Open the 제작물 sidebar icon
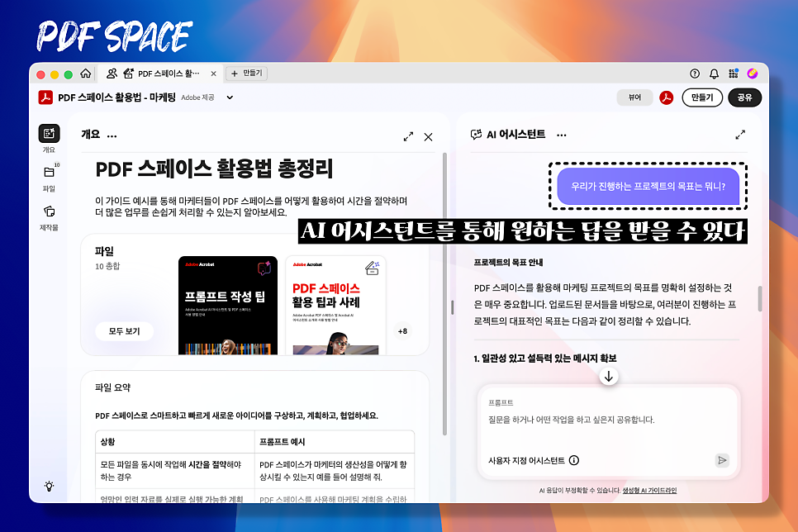Viewport: 798px width, 532px height. [49, 211]
